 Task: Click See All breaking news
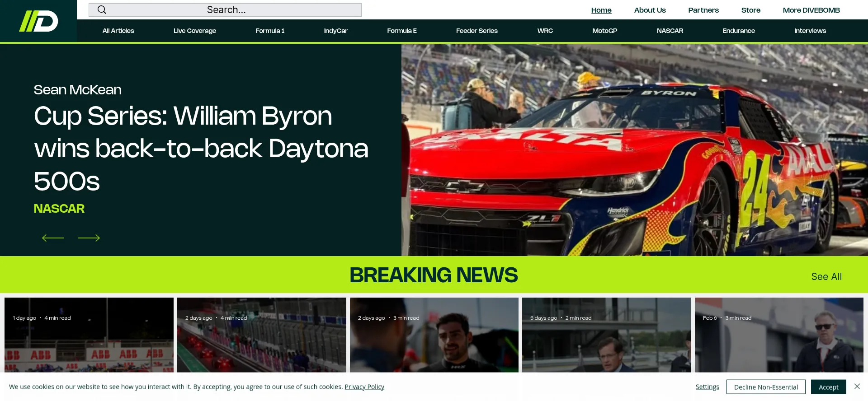coord(826,276)
